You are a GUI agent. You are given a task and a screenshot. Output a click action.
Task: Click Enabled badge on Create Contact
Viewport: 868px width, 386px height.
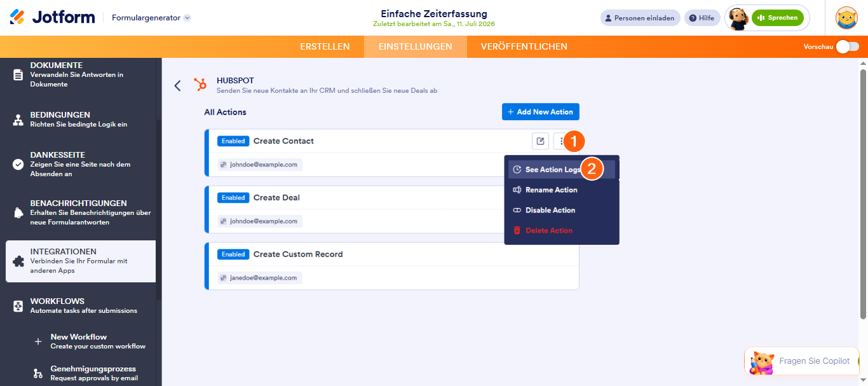(233, 141)
